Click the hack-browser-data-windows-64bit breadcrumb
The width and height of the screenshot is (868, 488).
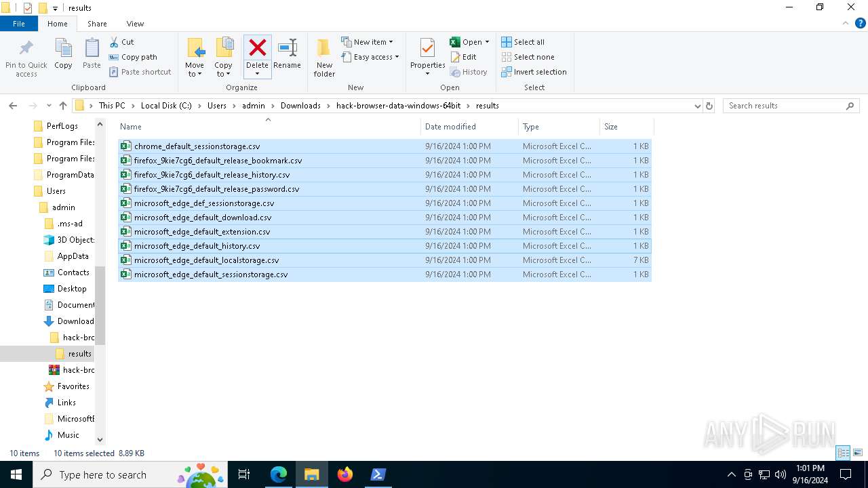(399, 106)
